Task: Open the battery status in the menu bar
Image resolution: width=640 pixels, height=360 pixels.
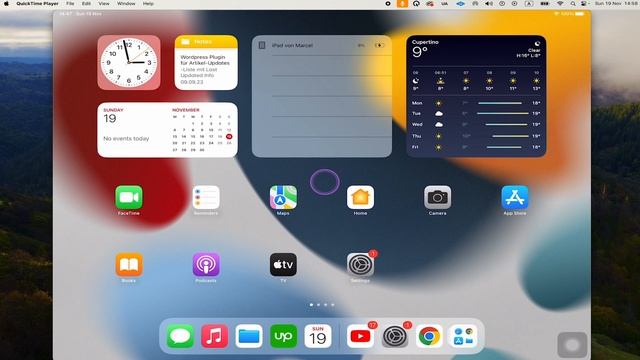Action: pyautogui.click(x=544, y=4)
